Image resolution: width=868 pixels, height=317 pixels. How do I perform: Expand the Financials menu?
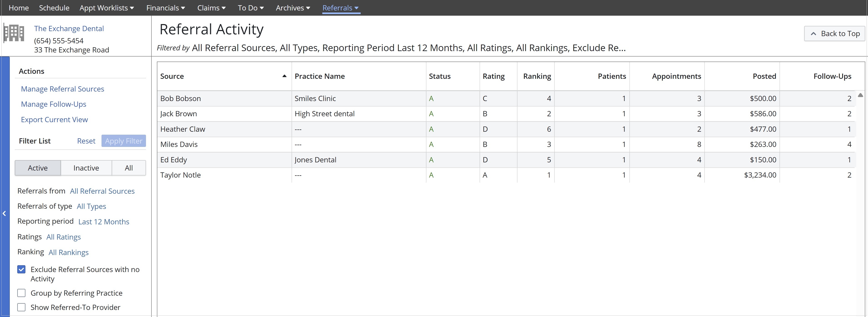(166, 8)
